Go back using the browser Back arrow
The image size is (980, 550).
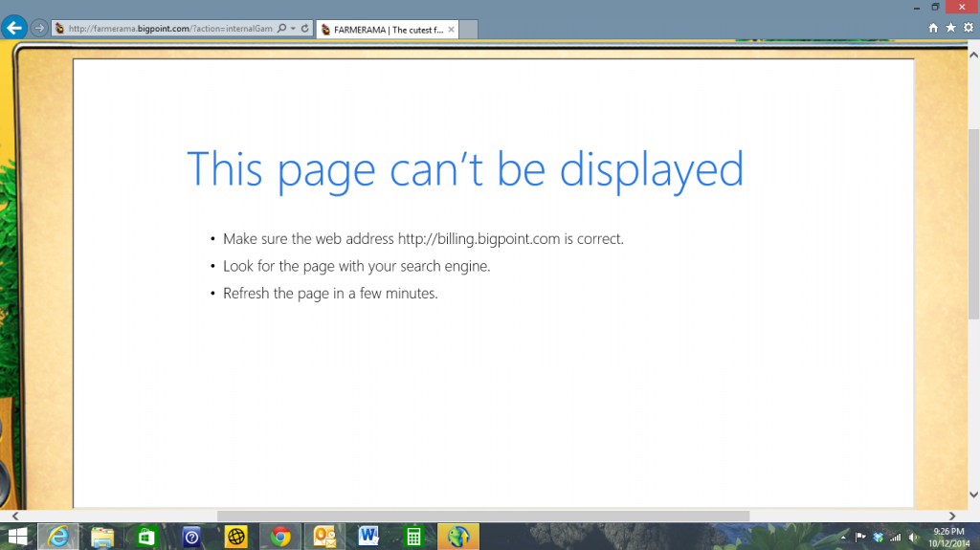13,28
